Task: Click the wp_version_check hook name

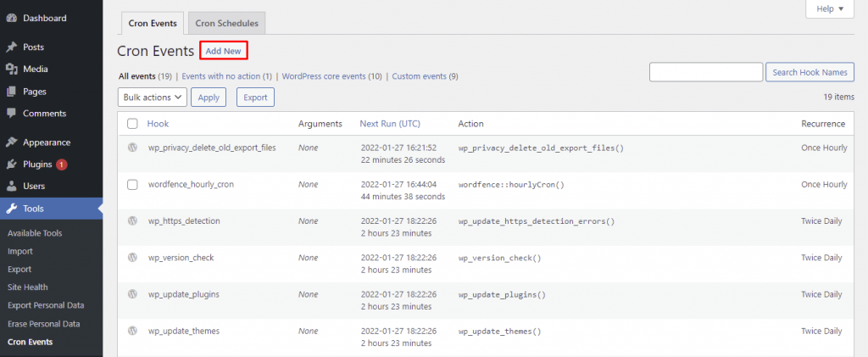Action: coord(181,258)
